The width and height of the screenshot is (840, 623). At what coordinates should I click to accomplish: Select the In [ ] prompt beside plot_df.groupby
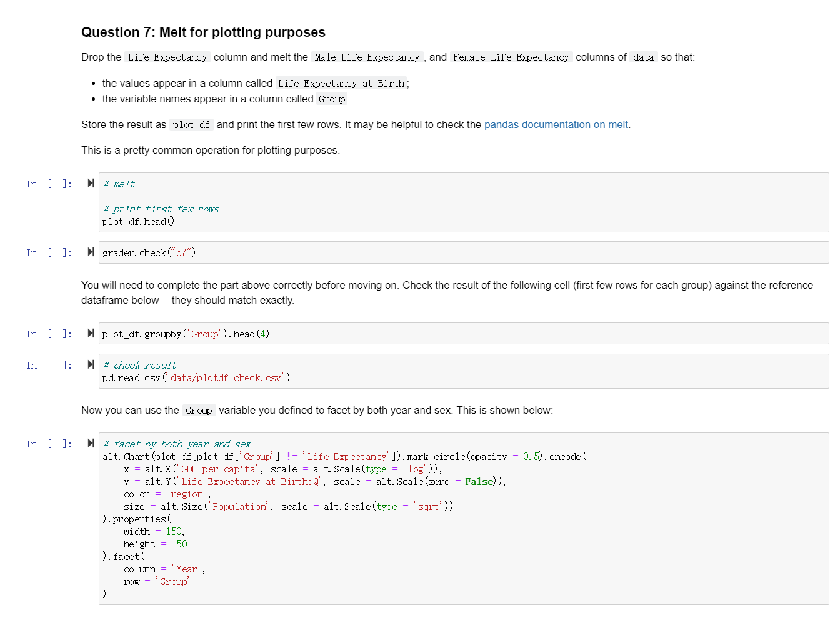tap(49, 334)
